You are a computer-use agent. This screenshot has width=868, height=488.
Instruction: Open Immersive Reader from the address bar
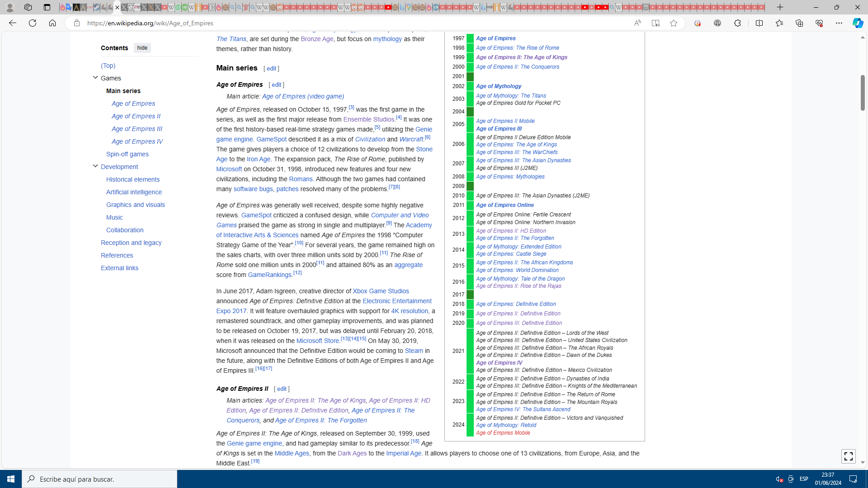[x=656, y=23]
